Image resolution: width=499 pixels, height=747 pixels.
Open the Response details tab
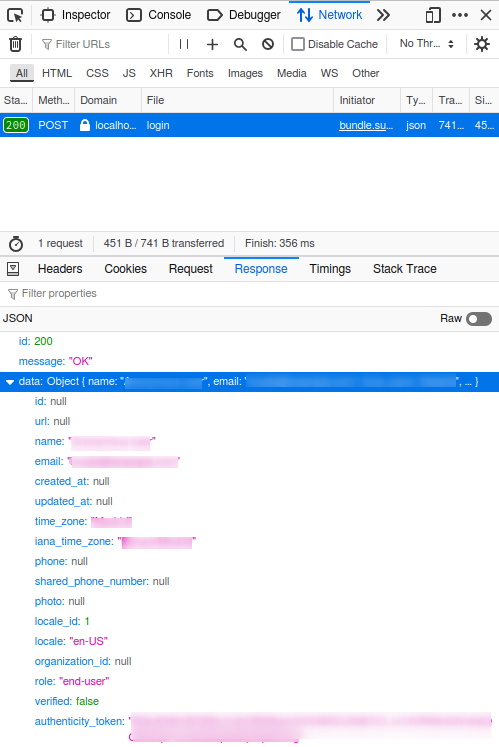point(261,269)
